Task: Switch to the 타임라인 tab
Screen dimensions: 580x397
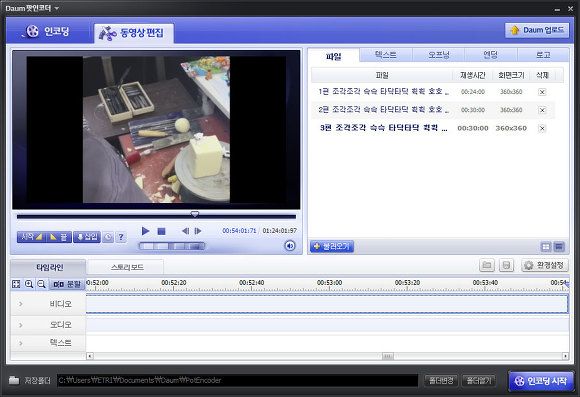Action: coord(49,267)
